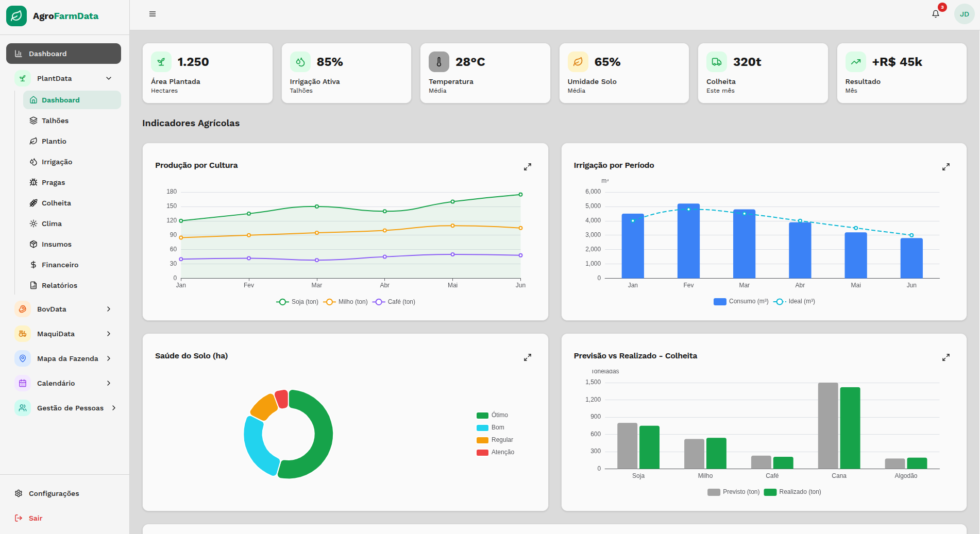Toggle the Soja (ton) legend entry
The height and width of the screenshot is (534, 980).
297,302
